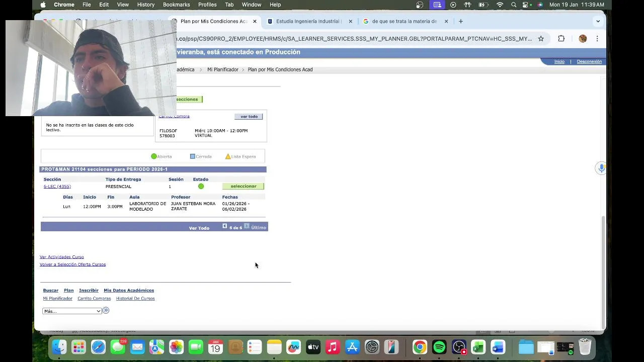Open section link 6-LEC (4355)
Image resolution: width=644 pixels, height=362 pixels.
(57, 187)
